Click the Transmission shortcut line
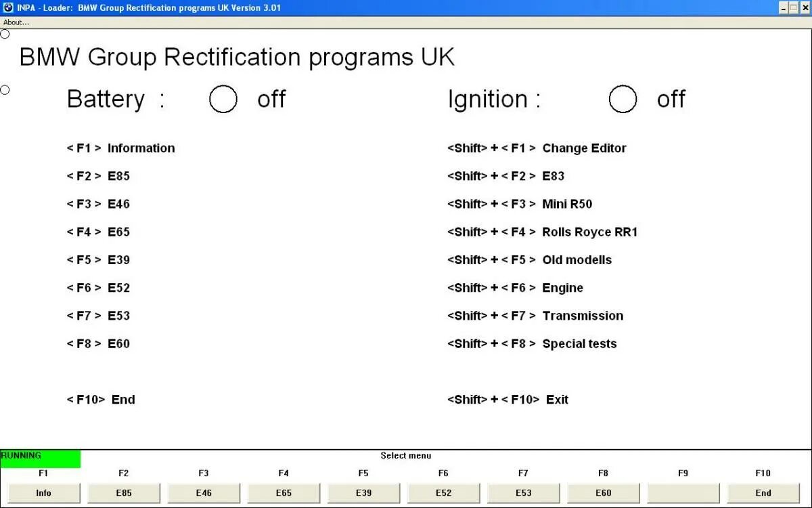This screenshot has height=508, width=812. pyautogui.click(x=535, y=316)
